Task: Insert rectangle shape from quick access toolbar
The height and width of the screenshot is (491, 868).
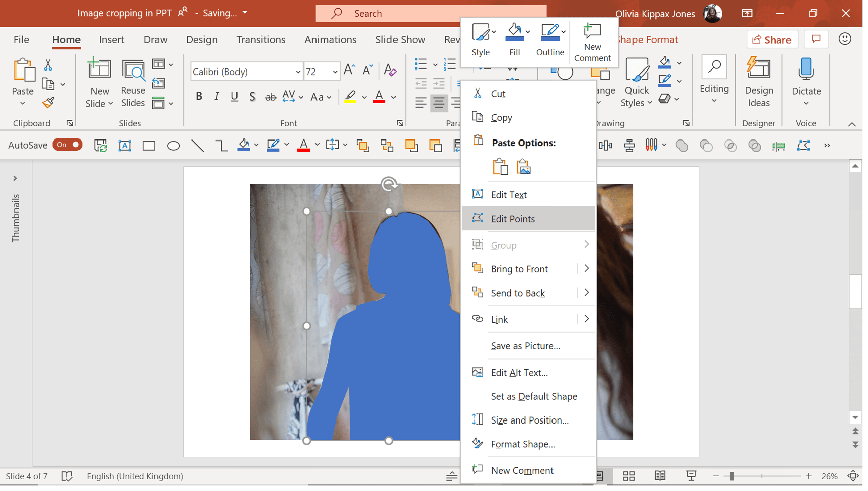Action: pos(150,147)
